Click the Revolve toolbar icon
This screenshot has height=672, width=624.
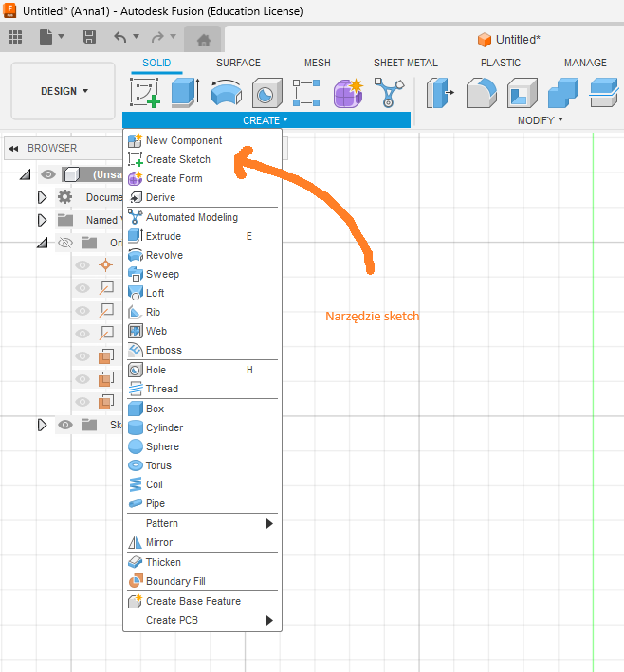click(x=227, y=92)
